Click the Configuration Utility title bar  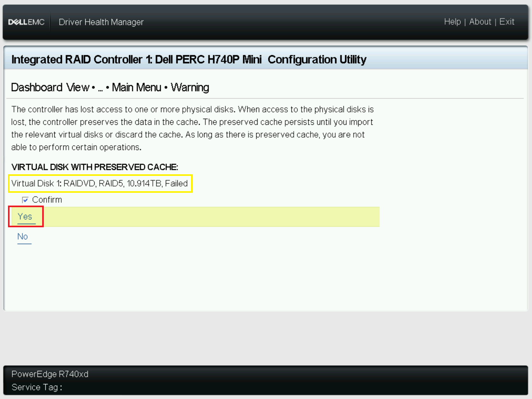pos(189,59)
